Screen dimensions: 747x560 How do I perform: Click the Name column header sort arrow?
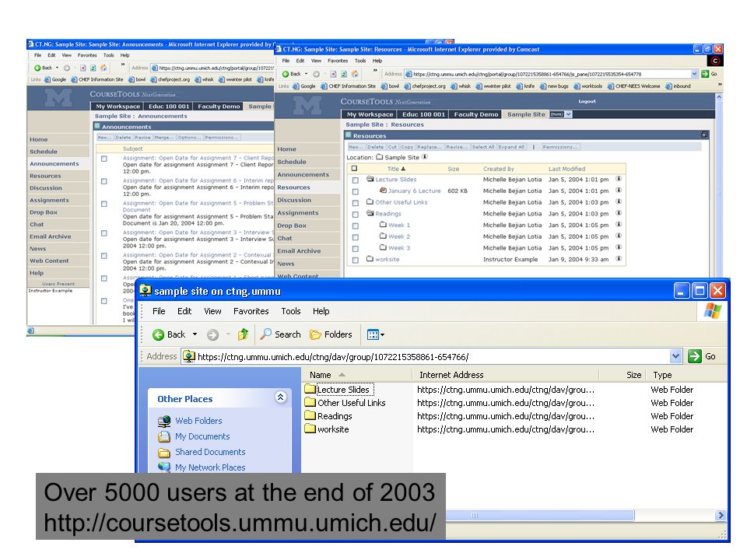pos(342,375)
